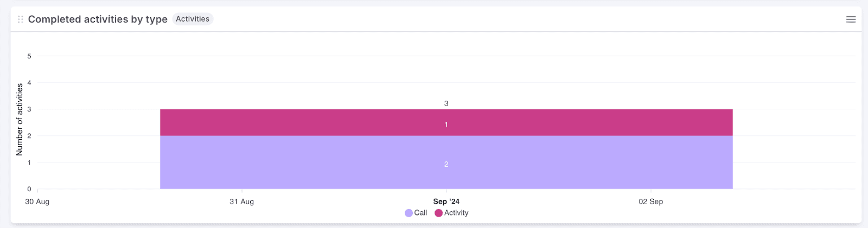Click the y-axis value 5 label
This screenshot has width=868, height=228.
[x=29, y=56]
